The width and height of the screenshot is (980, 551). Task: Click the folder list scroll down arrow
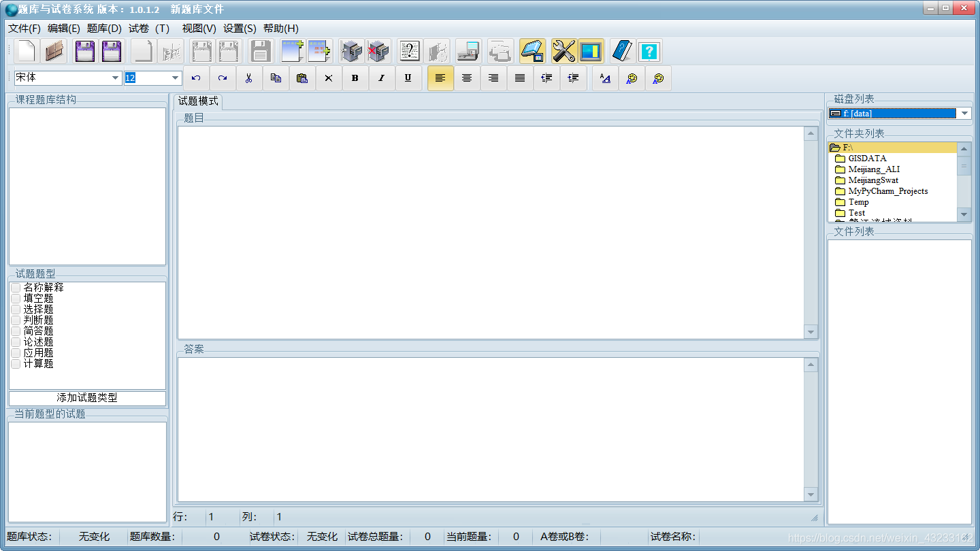pos(964,215)
